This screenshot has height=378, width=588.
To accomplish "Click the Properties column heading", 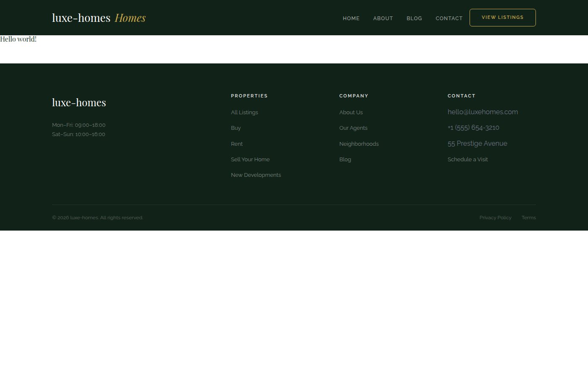I will click(249, 96).
